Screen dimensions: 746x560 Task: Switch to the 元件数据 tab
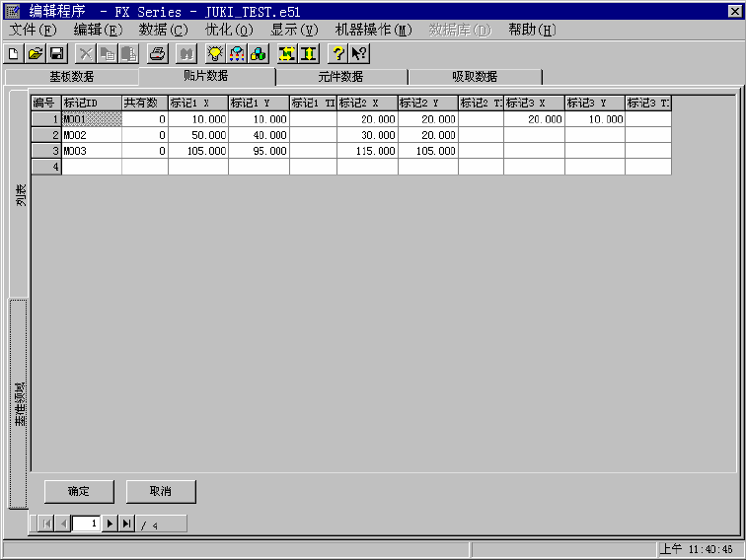(340, 77)
